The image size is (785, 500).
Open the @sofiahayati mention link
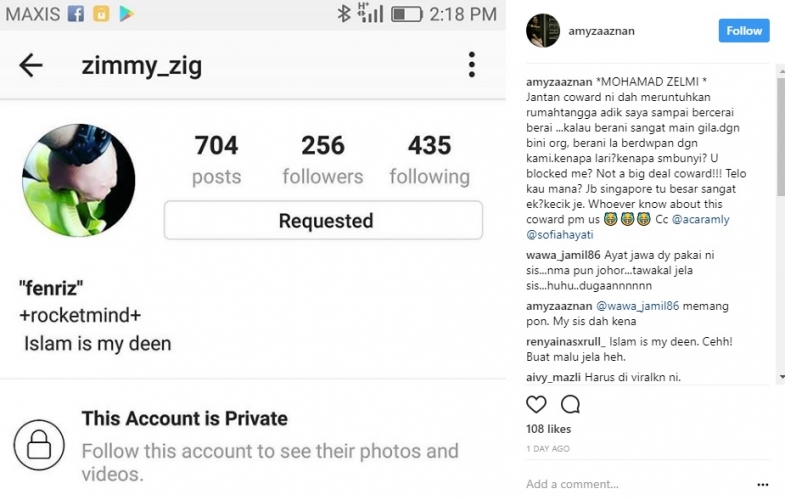(561, 234)
